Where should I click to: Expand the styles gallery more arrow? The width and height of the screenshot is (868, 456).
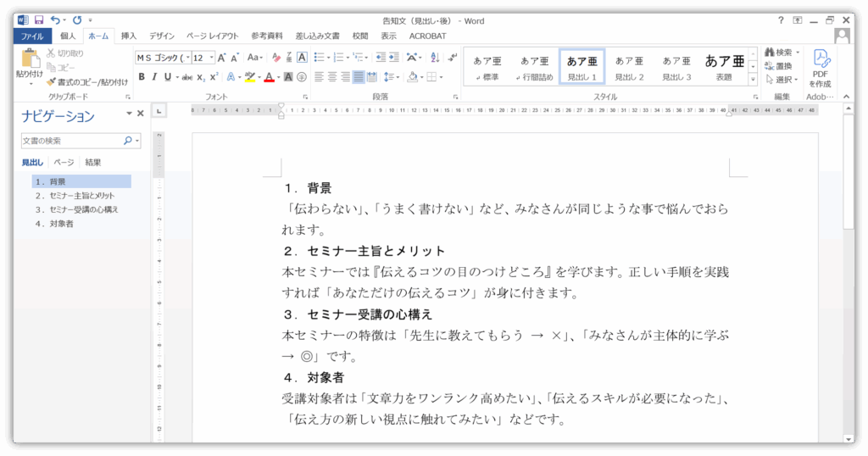[x=753, y=81]
